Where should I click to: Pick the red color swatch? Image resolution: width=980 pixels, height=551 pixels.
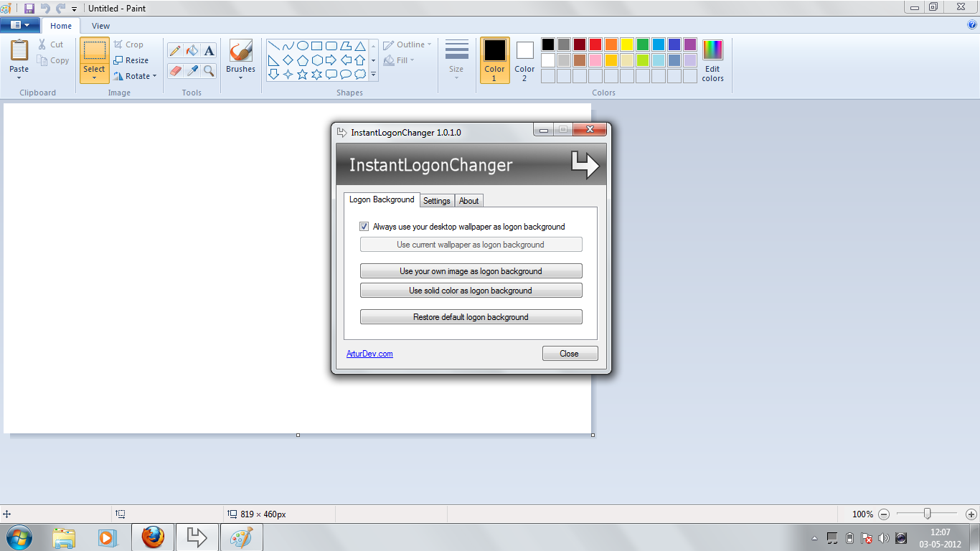point(595,44)
